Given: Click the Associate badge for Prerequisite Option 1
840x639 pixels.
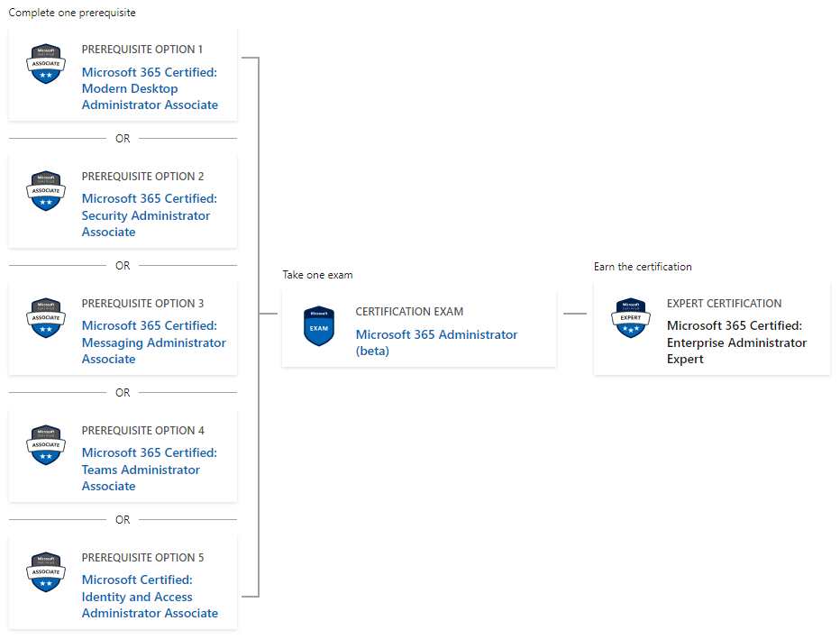Looking at the screenshot, I should click(46, 64).
